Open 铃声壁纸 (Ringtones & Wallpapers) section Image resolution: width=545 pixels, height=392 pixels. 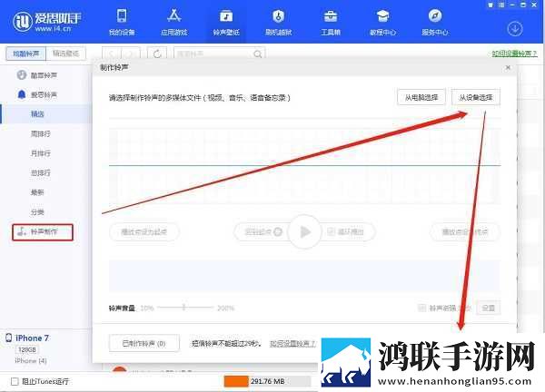pos(226,23)
